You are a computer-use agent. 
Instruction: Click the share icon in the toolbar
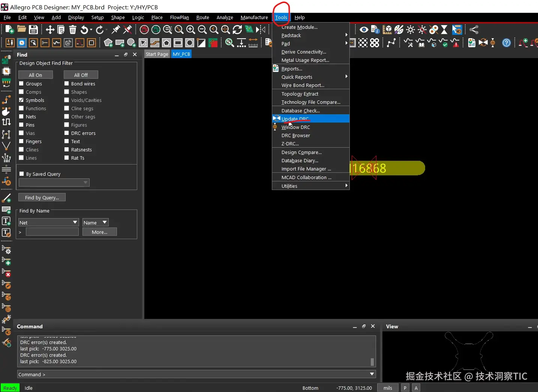click(474, 30)
